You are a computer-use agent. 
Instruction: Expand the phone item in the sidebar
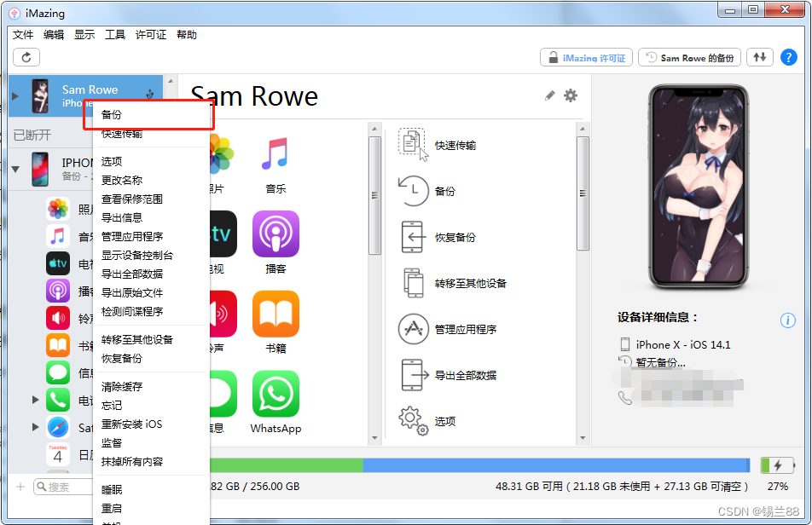(35, 400)
